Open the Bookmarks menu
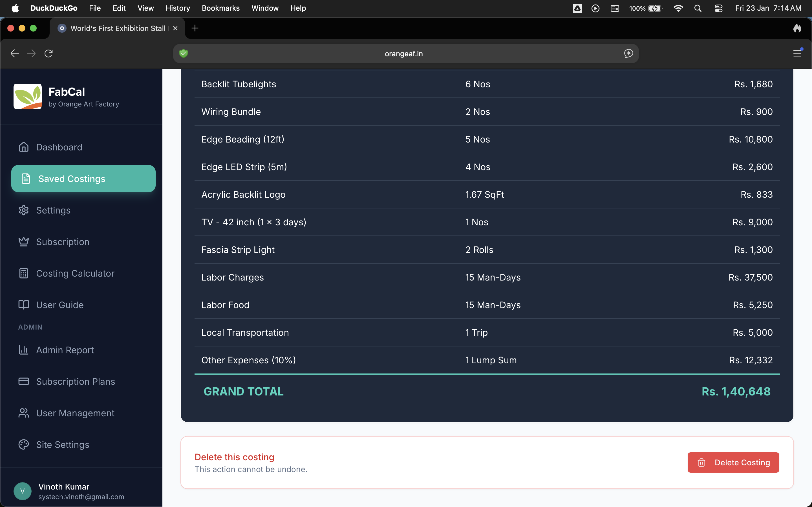The height and width of the screenshot is (507, 812). (220, 8)
